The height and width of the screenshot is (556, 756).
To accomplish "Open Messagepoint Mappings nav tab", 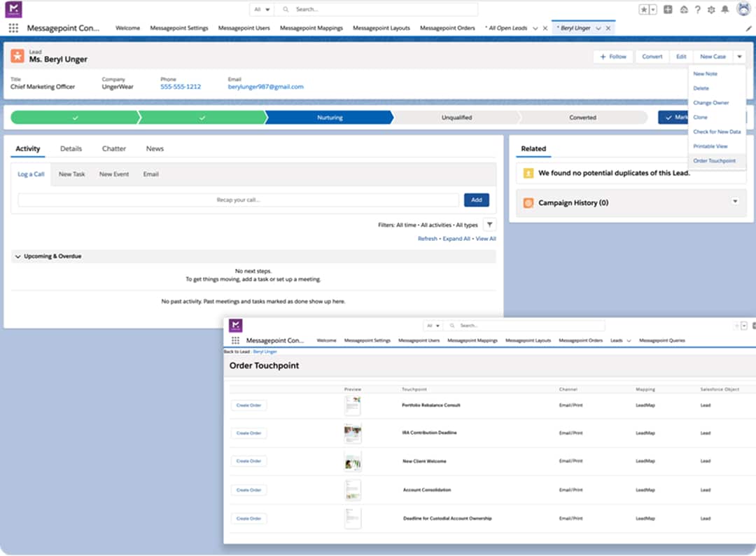I will pyautogui.click(x=311, y=28).
